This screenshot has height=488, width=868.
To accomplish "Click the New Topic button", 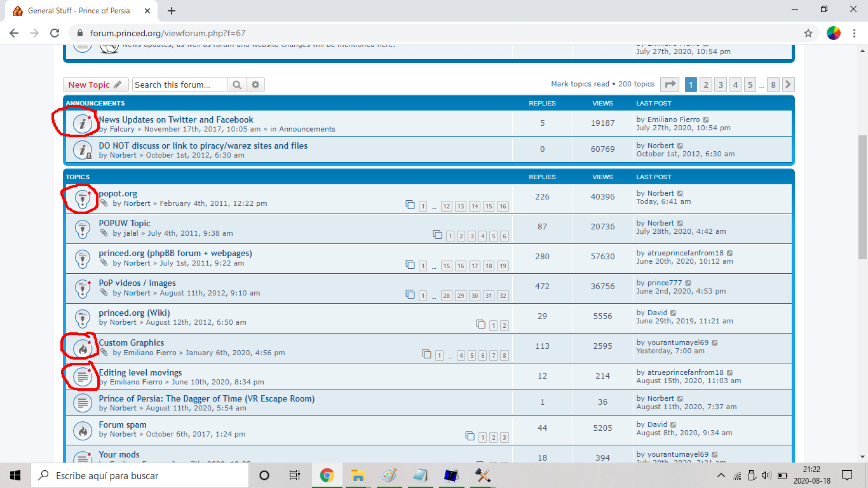I will (96, 85).
